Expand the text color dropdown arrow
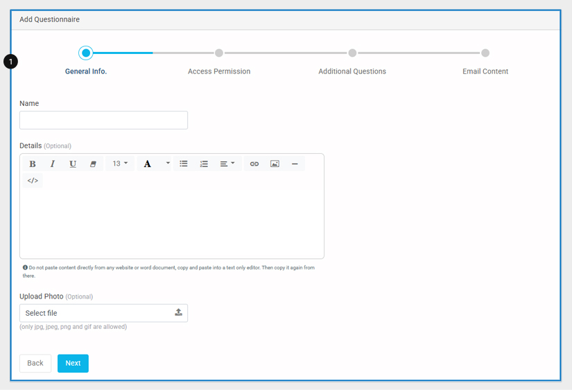 point(168,164)
